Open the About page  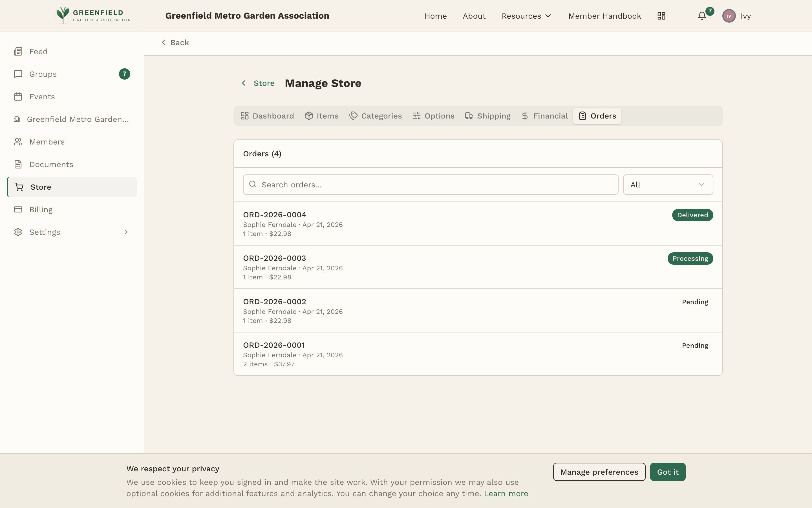pos(474,16)
